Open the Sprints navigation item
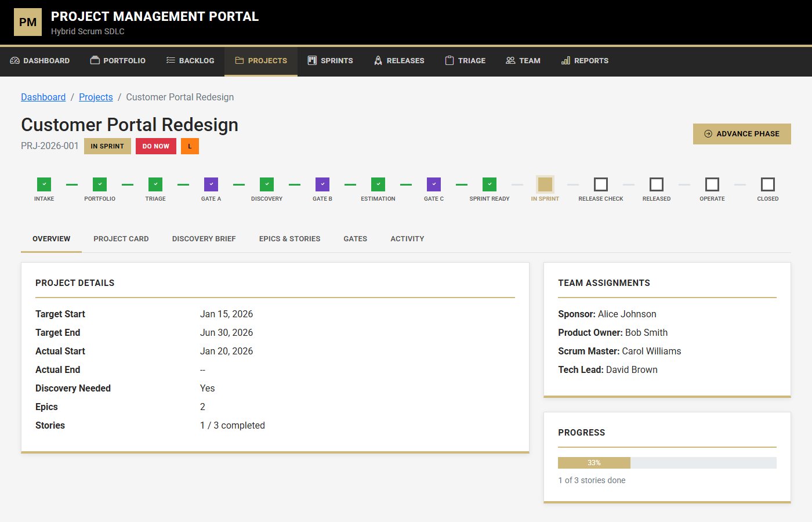The image size is (812, 522). click(330, 60)
